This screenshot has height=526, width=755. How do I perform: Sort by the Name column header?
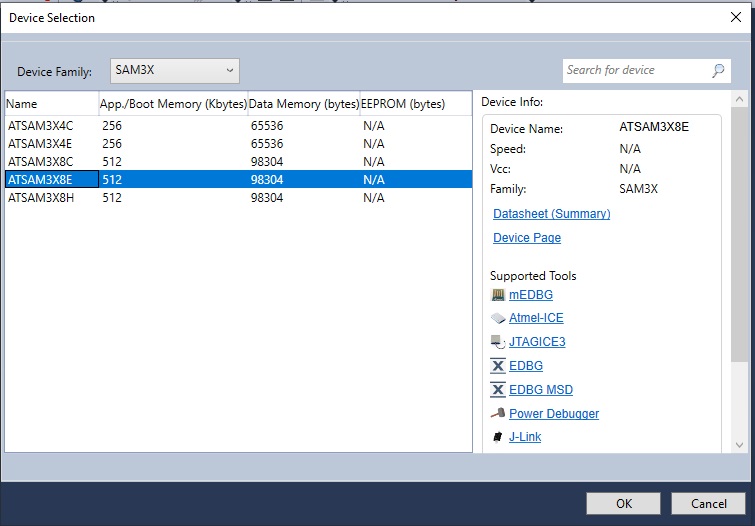[50, 103]
